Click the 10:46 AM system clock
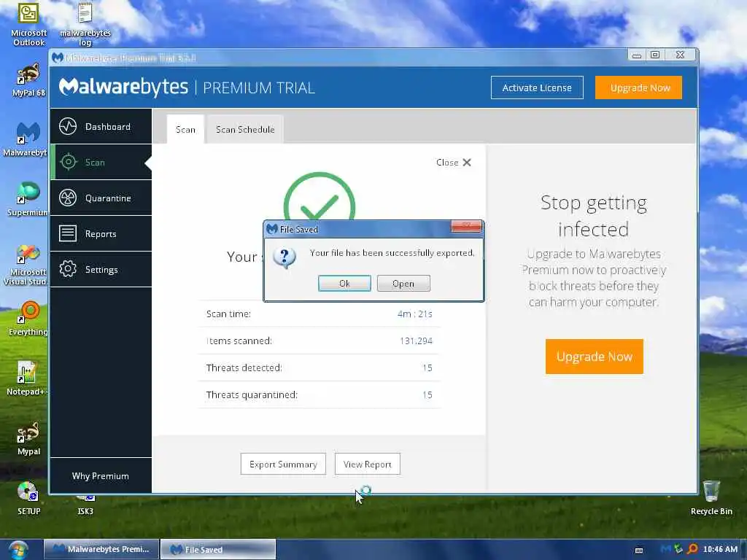Viewport: 747px width, 560px height. pos(720,549)
